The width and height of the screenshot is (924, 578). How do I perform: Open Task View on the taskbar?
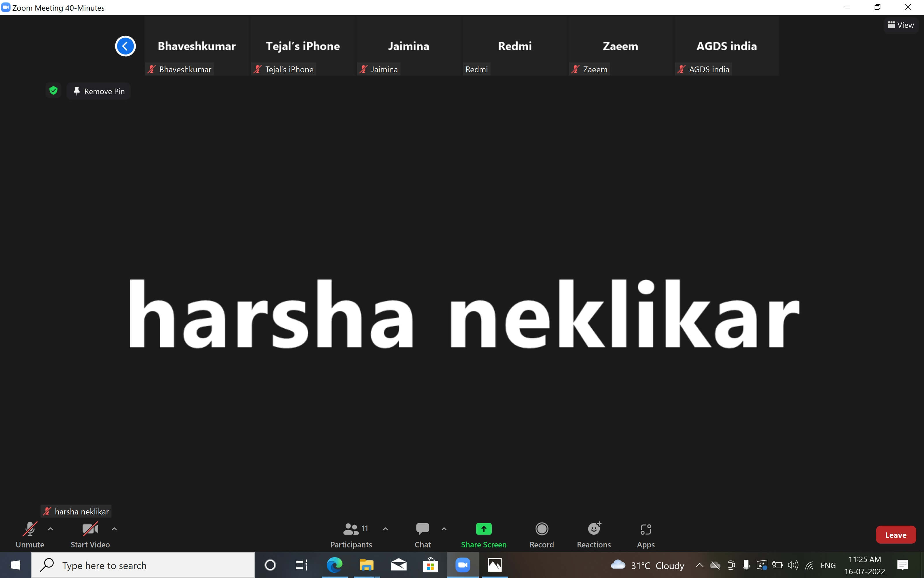tap(301, 565)
